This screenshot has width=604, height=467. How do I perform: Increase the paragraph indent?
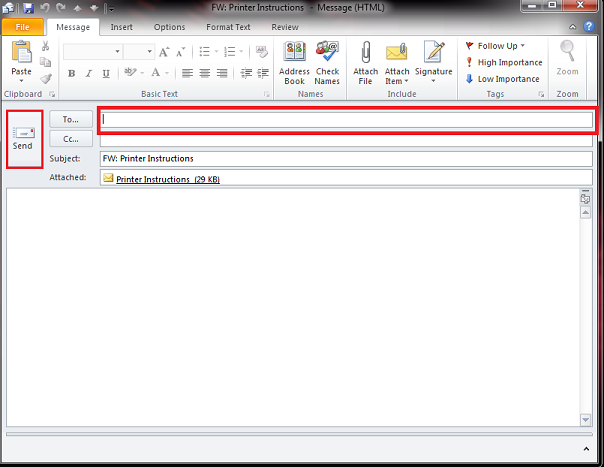coord(263,73)
